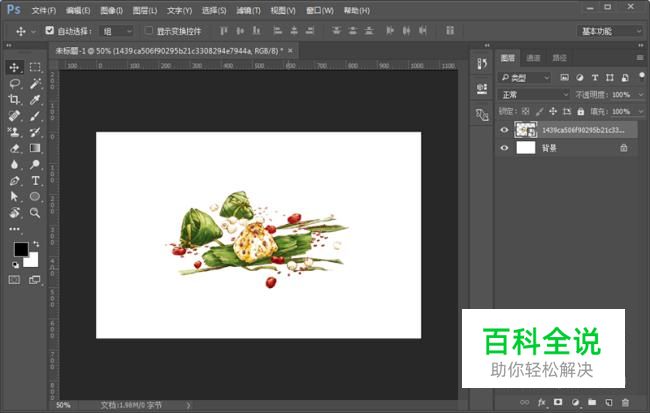The image size is (650, 413).
Task: Toggle layer filtering switch on or off
Action: (x=642, y=76)
